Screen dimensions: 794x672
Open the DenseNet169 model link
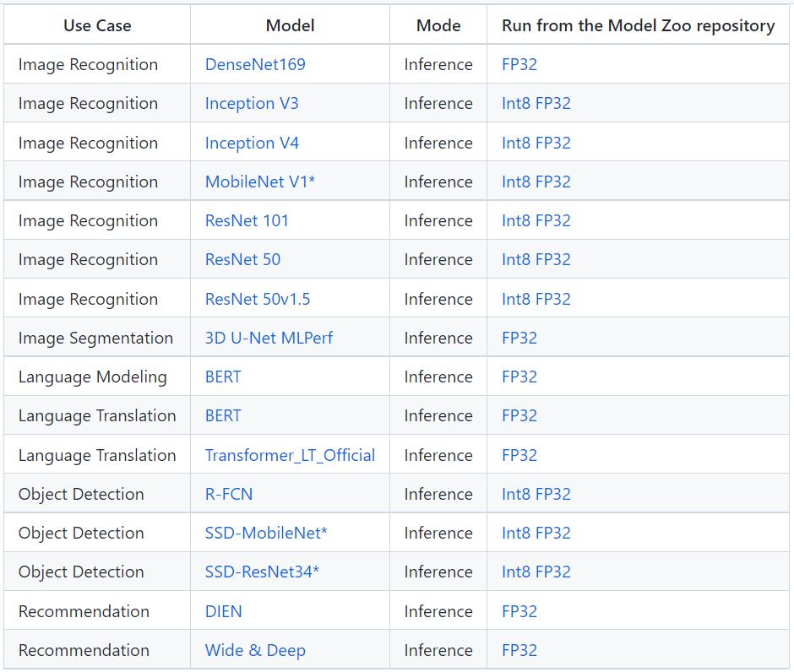point(255,64)
